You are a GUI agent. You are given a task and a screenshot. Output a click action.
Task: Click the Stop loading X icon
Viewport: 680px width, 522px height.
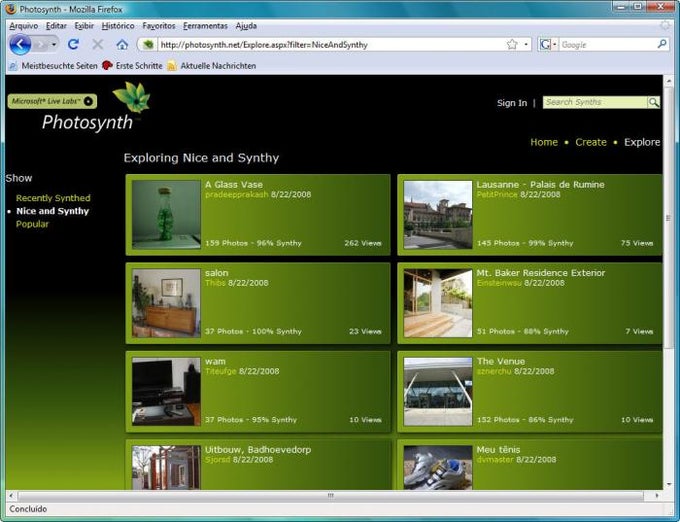(98, 44)
